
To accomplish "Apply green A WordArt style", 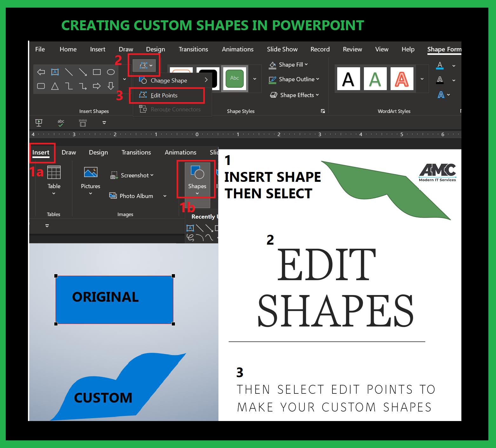I will pyautogui.click(x=375, y=79).
